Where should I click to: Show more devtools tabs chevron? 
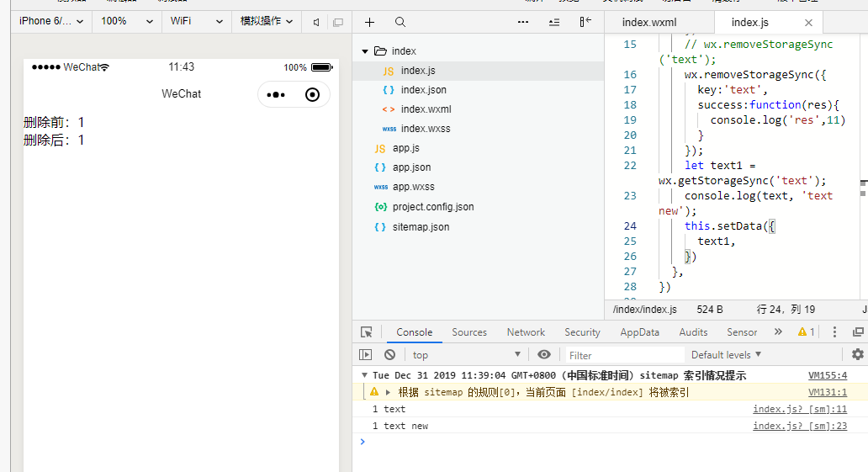(778, 331)
